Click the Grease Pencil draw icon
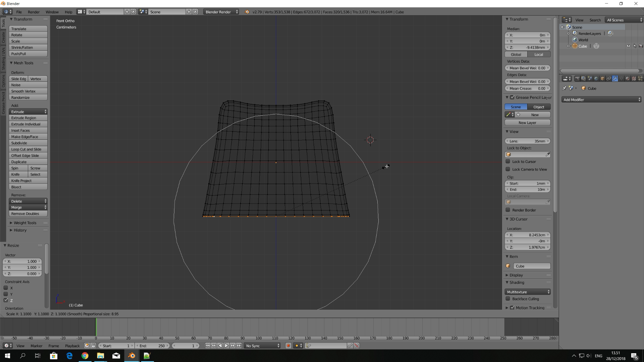The height and width of the screenshot is (362, 644). (509, 115)
